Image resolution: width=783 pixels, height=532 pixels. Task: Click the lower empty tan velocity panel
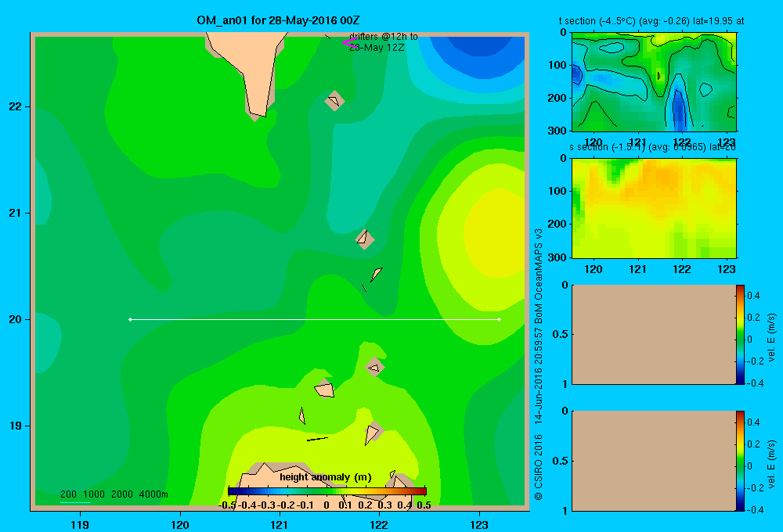pos(653,461)
